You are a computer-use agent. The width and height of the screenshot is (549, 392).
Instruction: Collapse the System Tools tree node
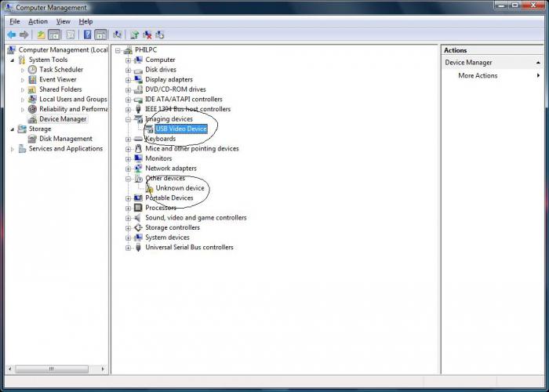(x=13, y=60)
